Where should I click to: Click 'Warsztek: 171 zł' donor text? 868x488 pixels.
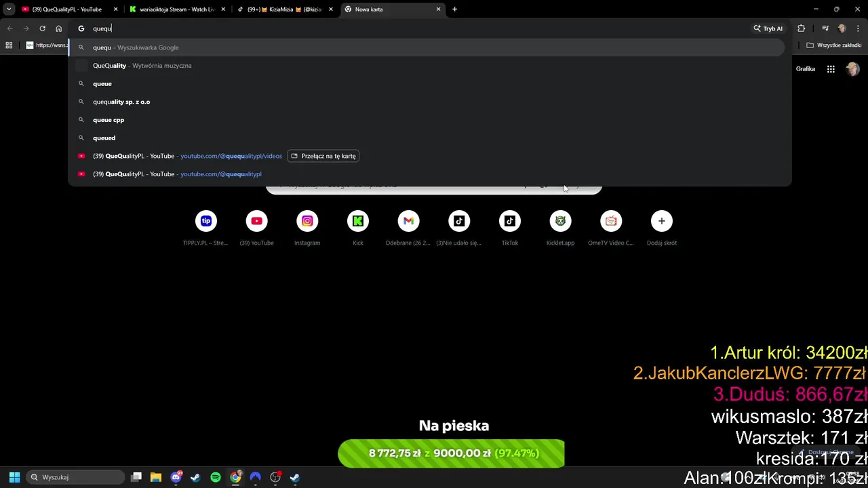coord(802,437)
